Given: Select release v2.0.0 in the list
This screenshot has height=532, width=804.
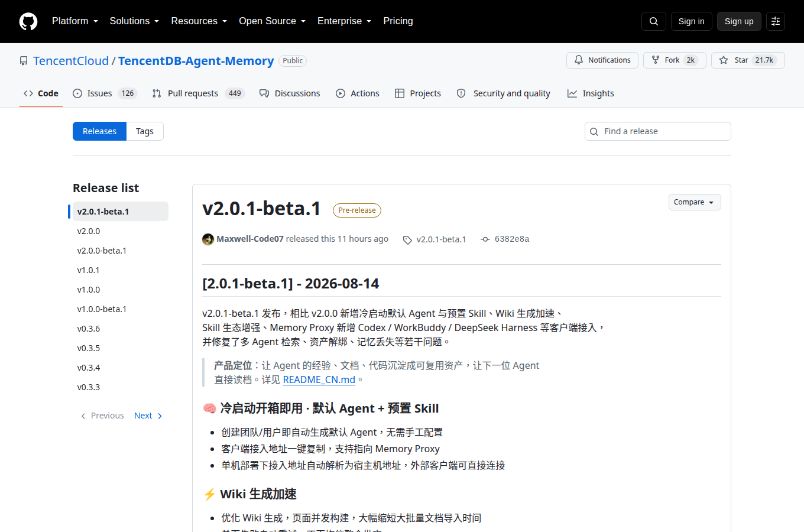Looking at the screenshot, I should 121,231.
